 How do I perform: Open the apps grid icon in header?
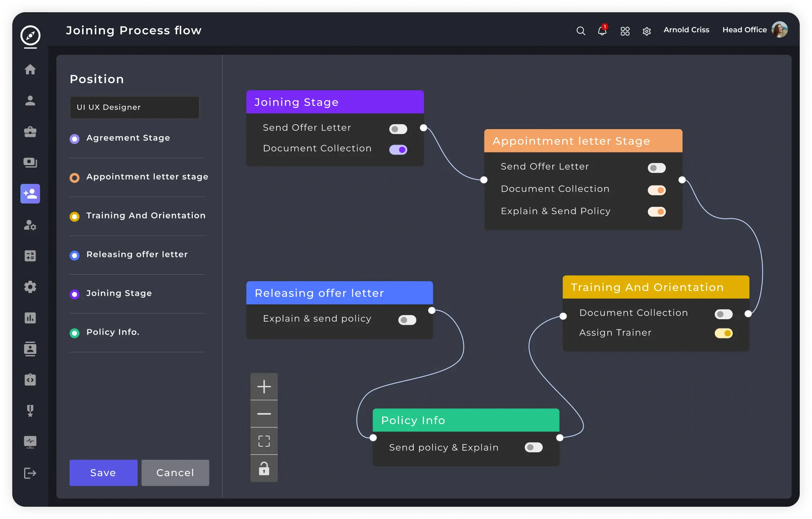[x=625, y=31]
